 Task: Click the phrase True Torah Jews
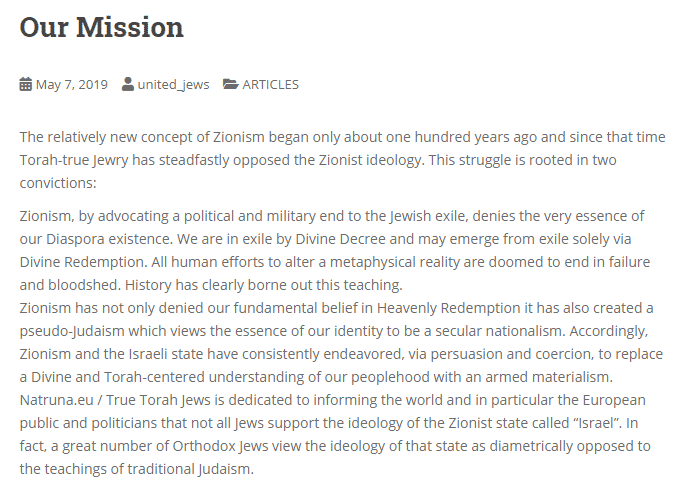coord(158,400)
